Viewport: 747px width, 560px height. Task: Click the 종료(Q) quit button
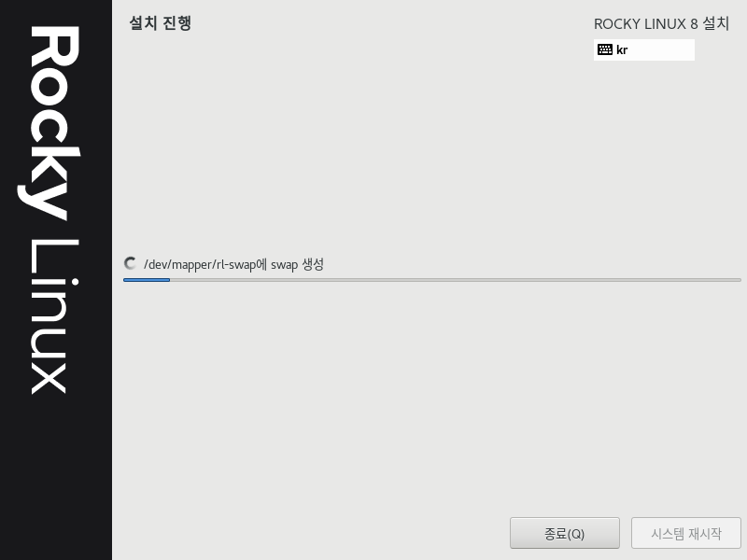coord(565,533)
